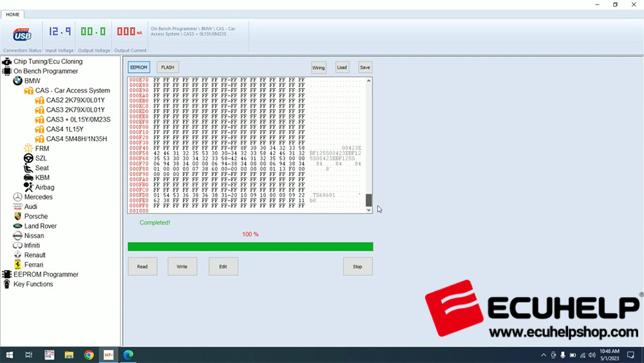Image resolution: width=644 pixels, height=363 pixels.
Task: Click the hex view scrollbar thumb
Action: pyautogui.click(x=368, y=201)
